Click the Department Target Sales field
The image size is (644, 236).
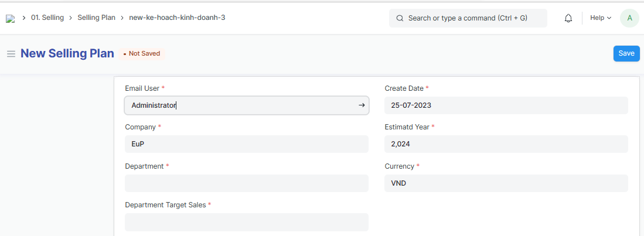[246, 222]
